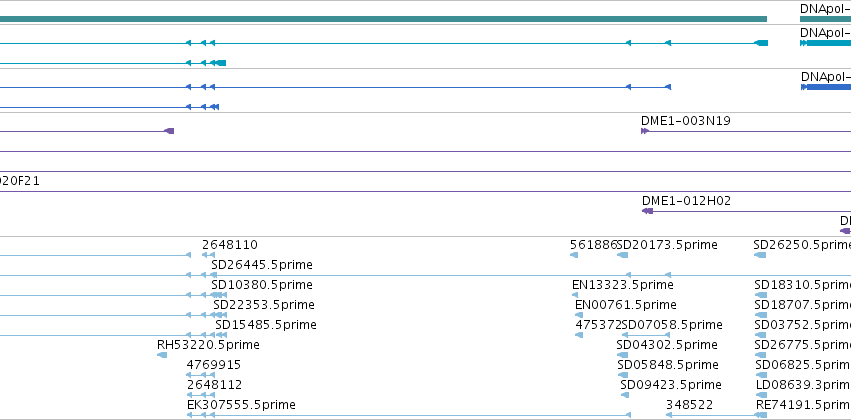Select the LD08639.3prime EST block

coord(761,395)
